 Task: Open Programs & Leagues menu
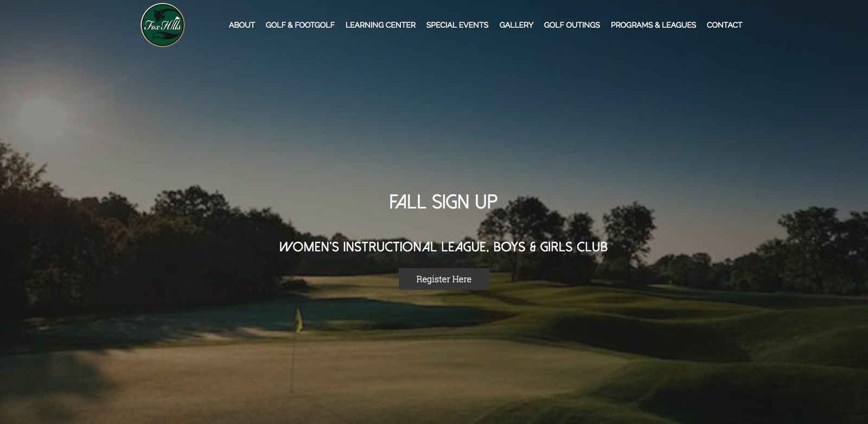653,25
